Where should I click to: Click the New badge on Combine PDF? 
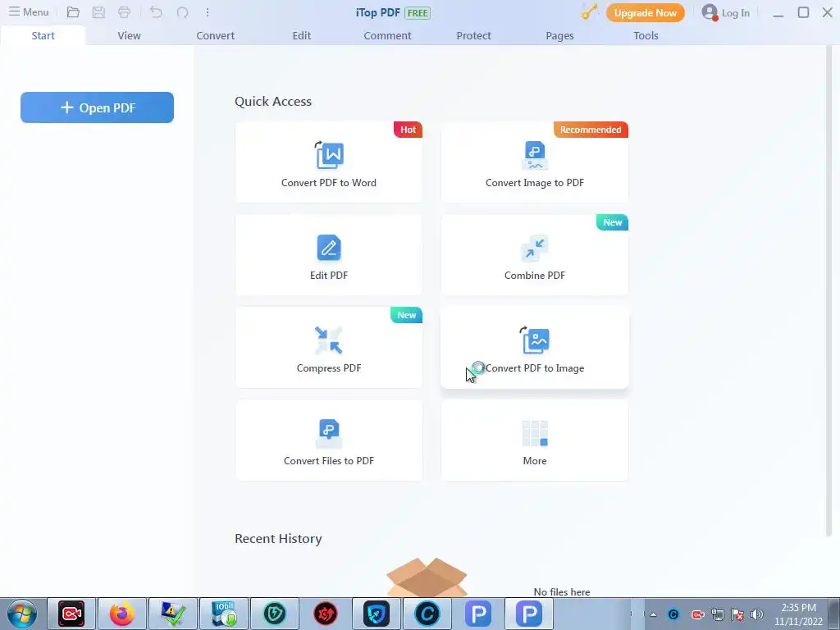[x=612, y=222]
